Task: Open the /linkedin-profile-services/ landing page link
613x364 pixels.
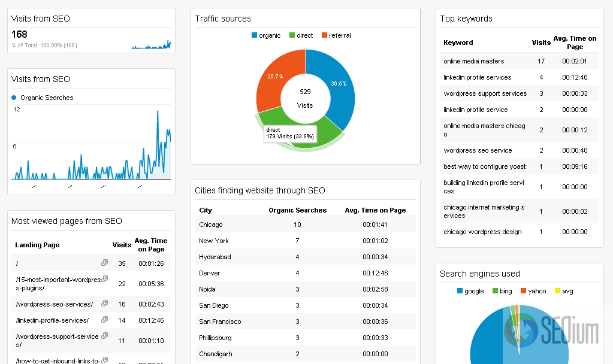Action: 52,321
